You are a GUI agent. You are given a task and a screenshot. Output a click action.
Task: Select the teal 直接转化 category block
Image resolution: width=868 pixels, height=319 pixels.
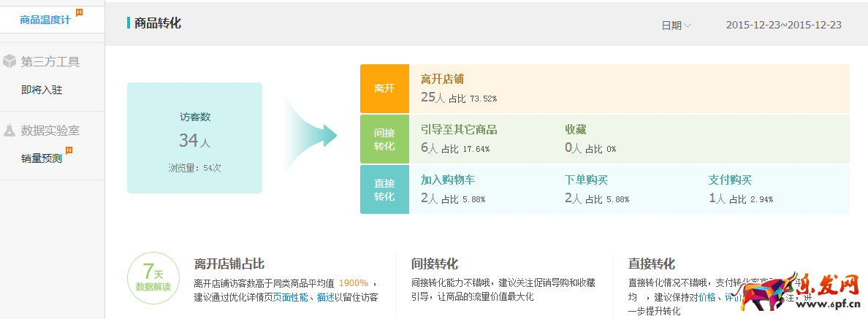click(x=384, y=190)
